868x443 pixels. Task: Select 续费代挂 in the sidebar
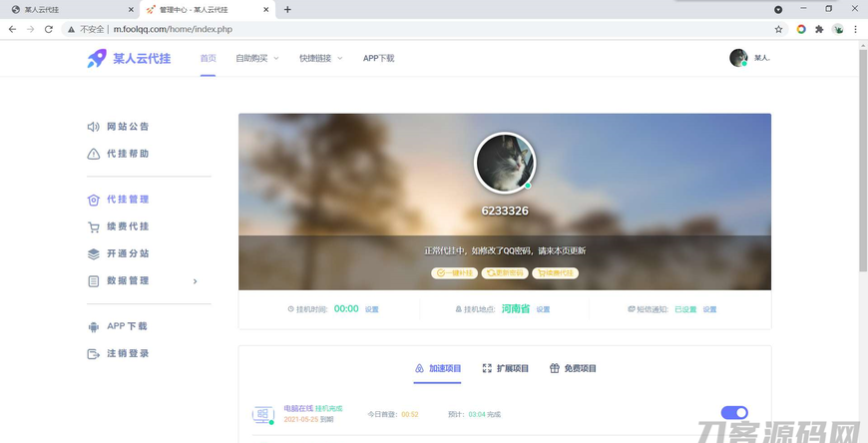[x=128, y=226]
